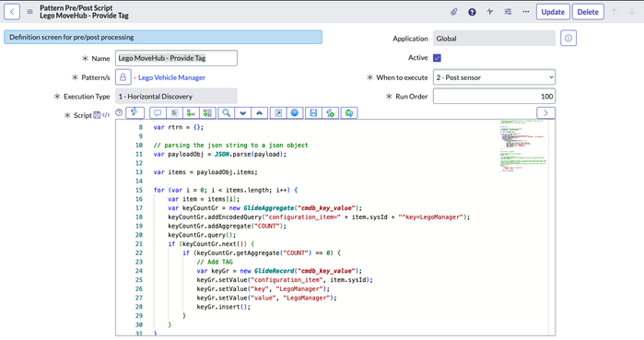Open Application info icon next to Global
The width and height of the screenshot is (644, 340).
tap(568, 38)
